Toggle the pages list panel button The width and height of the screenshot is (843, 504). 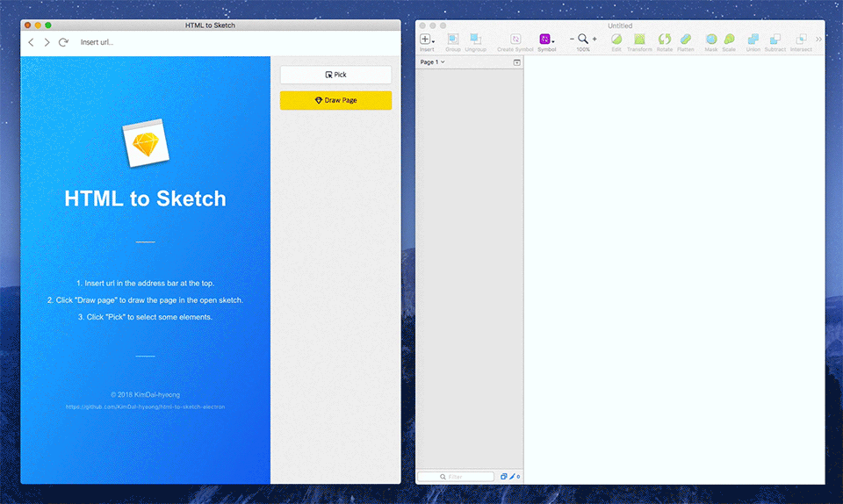point(516,63)
